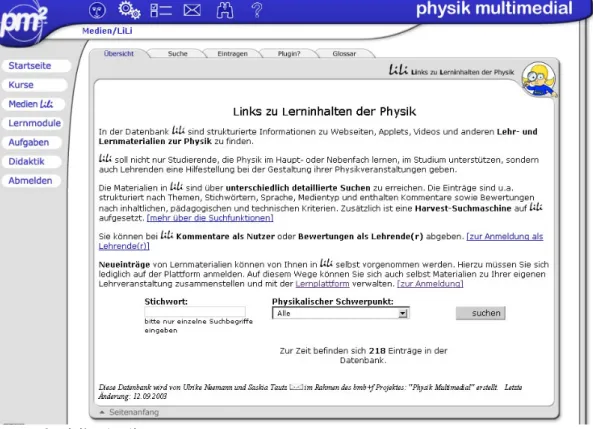Click the Medien/LiLi breadcrumb

click(107, 31)
